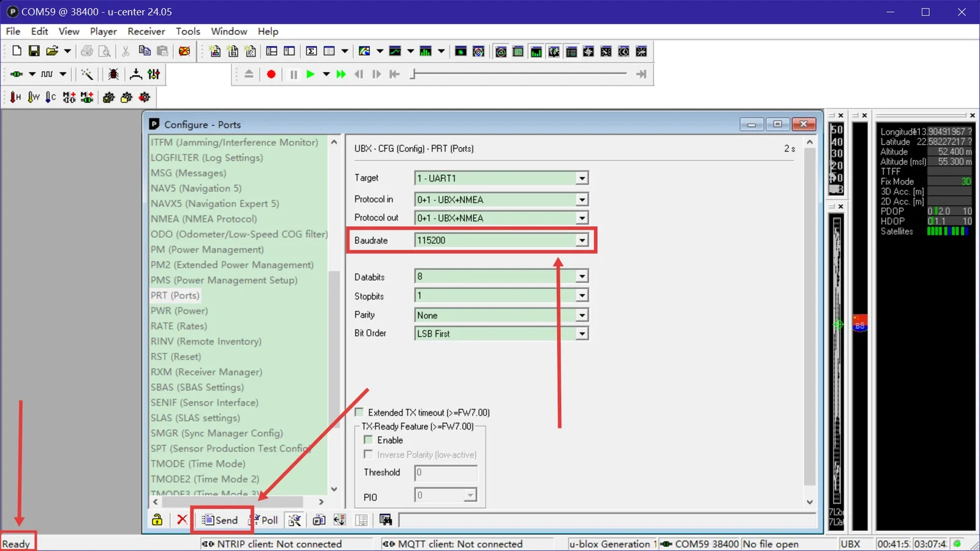
Task: Click the green fast-forward button
Action: (x=341, y=74)
